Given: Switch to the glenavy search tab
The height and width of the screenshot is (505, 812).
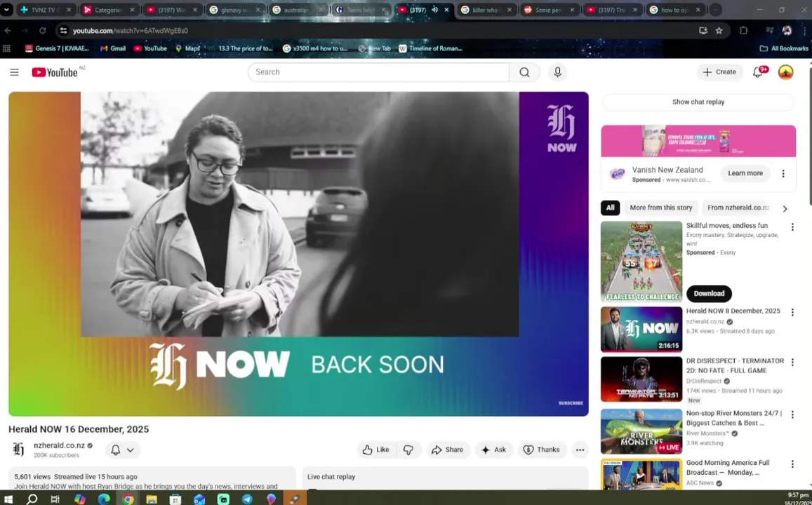Looking at the screenshot, I should coord(234,10).
